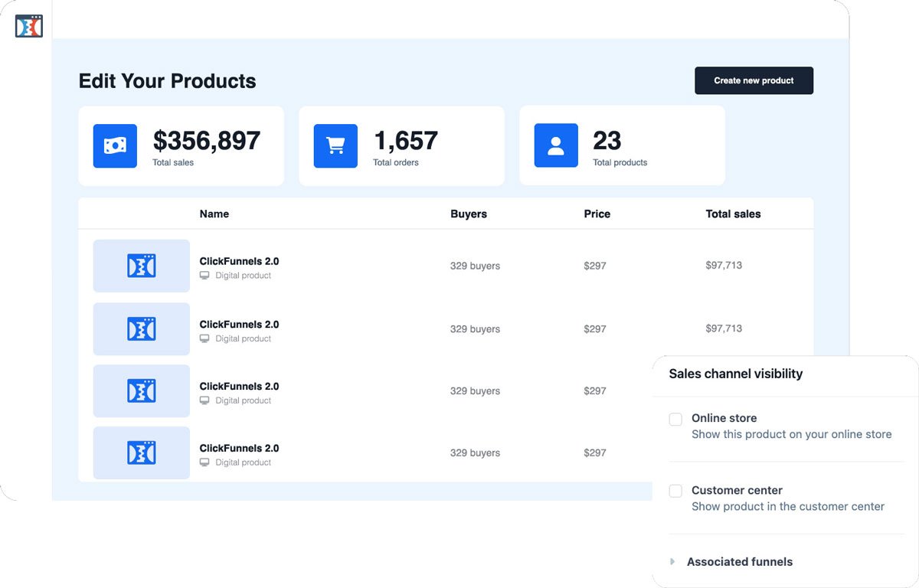Image resolution: width=919 pixels, height=588 pixels.
Task: Click the ClickFunnels icon in the third product row
Action: (141, 390)
